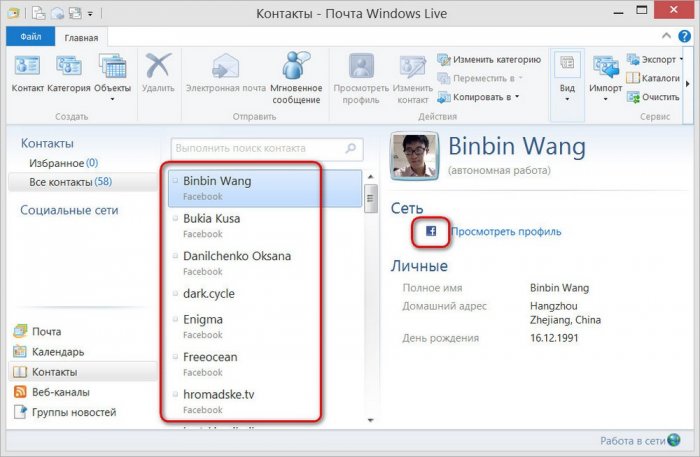Click the address Hangzhou
700x457 pixels.
pos(554,306)
